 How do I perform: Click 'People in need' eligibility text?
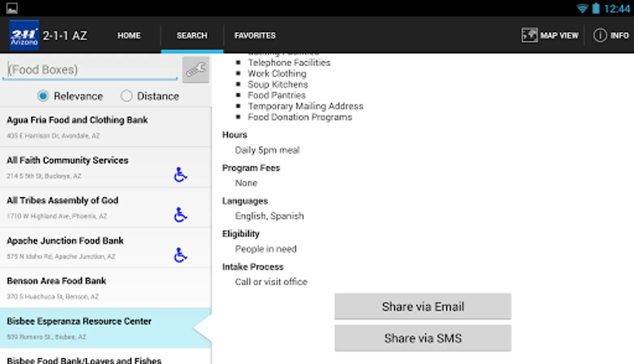tap(266, 249)
